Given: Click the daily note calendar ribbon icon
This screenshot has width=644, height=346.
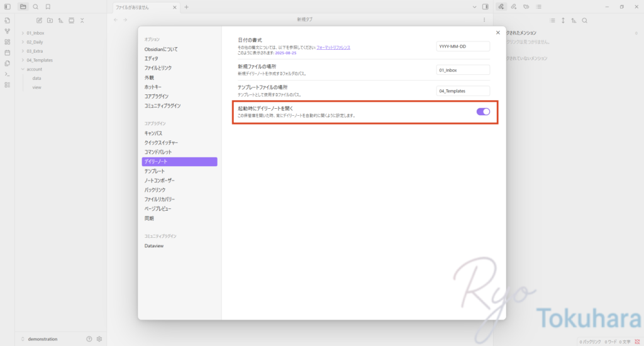Looking at the screenshot, I should pyautogui.click(x=7, y=52).
